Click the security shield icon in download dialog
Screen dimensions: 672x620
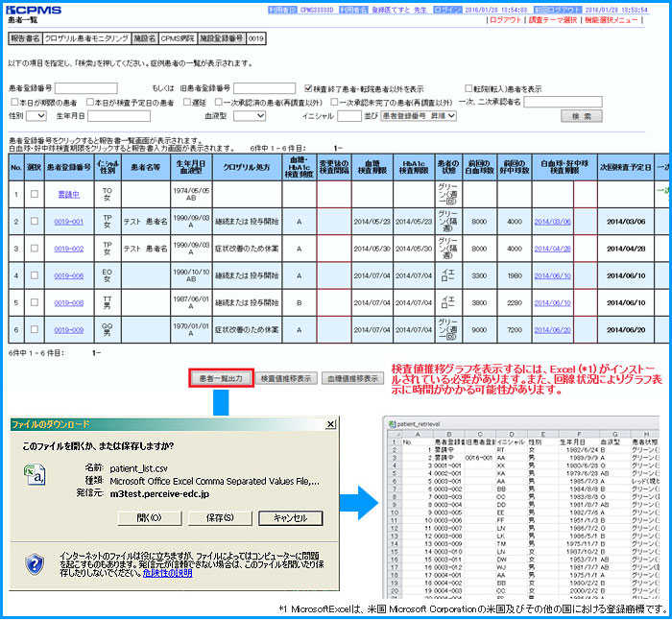point(36,563)
